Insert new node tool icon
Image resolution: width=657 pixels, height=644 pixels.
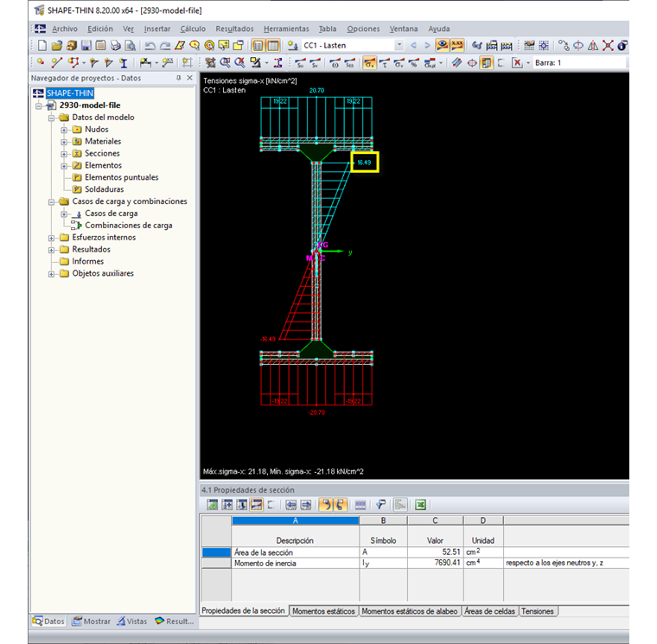tap(41, 63)
